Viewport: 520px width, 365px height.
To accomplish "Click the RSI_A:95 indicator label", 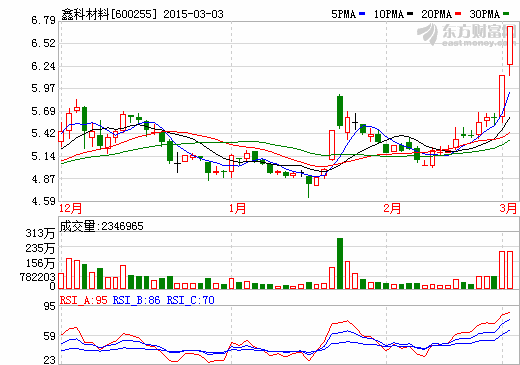I will [x=84, y=300].
